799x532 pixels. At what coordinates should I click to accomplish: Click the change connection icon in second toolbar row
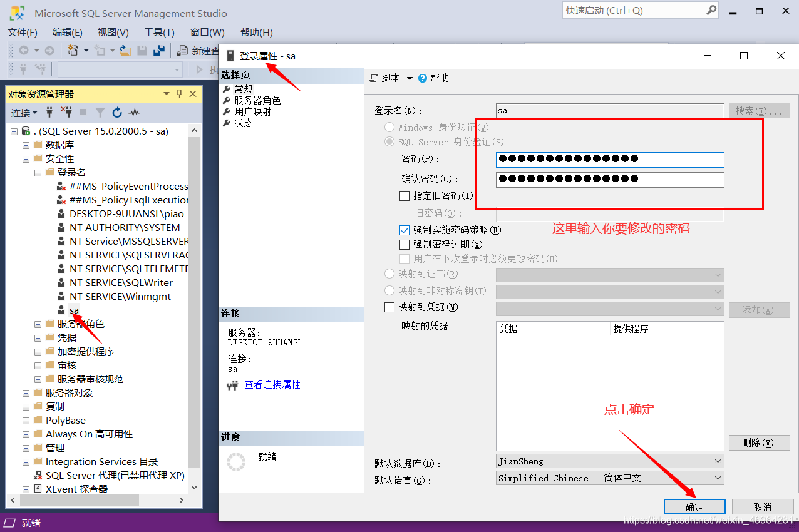tap(41, 69)
